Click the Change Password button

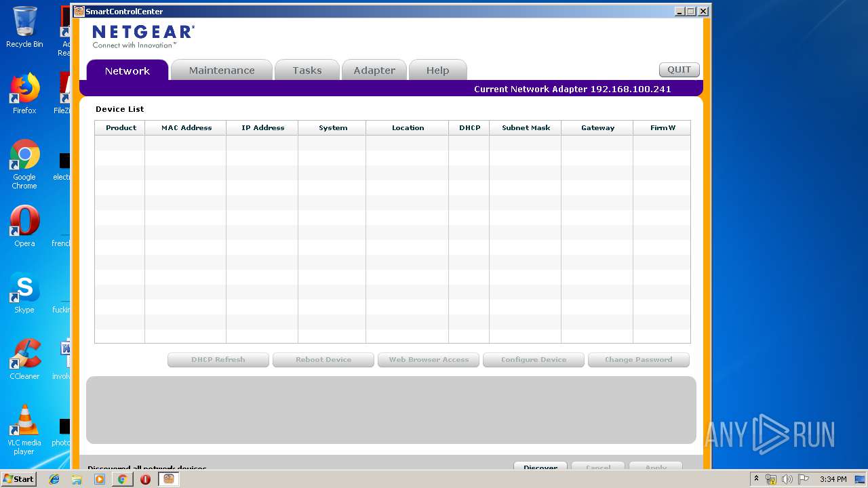(639, 360)
